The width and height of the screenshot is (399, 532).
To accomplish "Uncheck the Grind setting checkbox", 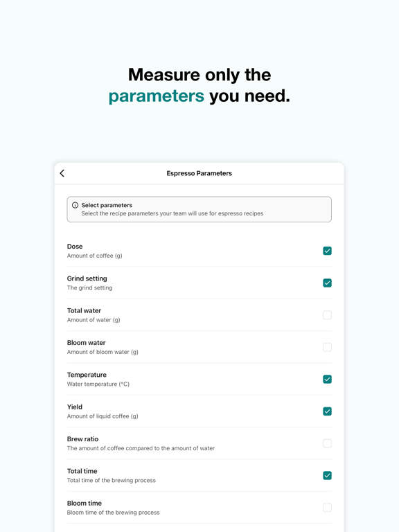I will pyautogui.click(x=327, y=283).
